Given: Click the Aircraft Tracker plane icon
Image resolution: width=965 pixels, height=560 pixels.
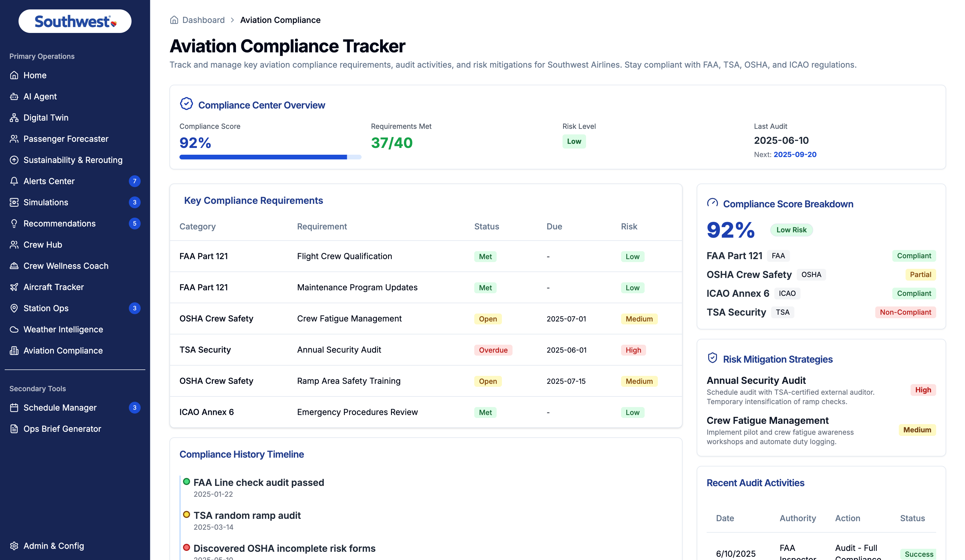Looking at the screenshot, I should point(14,287).
